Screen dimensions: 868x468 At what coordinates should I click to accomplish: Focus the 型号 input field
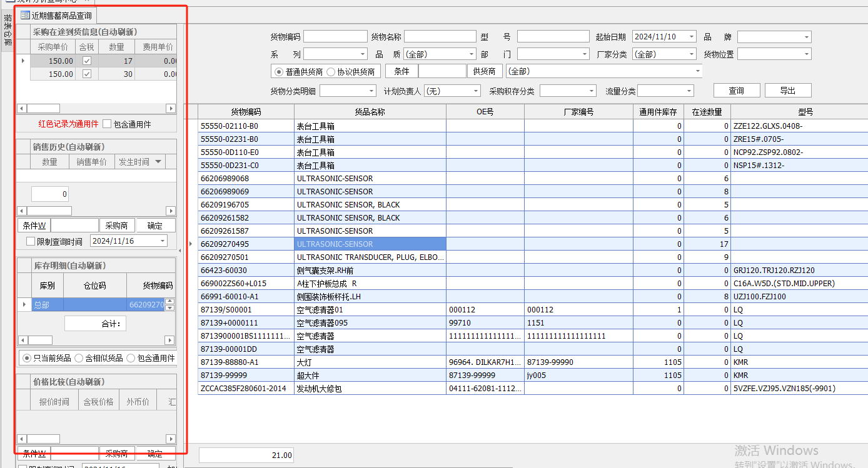[x=553, y=37]
